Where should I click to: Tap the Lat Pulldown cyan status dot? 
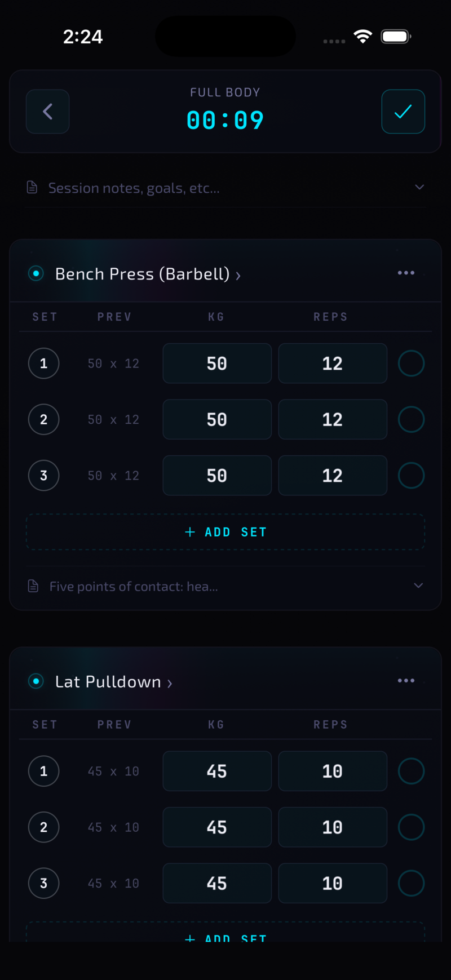pos(36,681)
